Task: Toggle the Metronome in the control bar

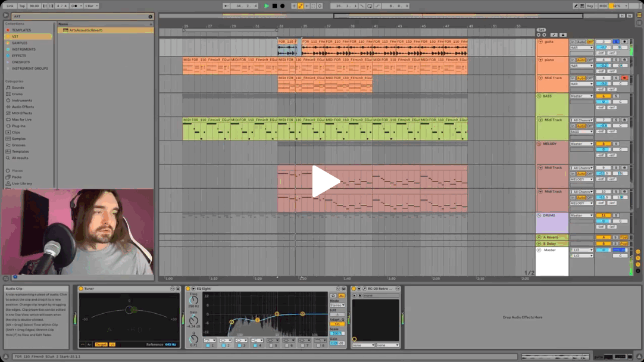Action: (x=75, y=6)
